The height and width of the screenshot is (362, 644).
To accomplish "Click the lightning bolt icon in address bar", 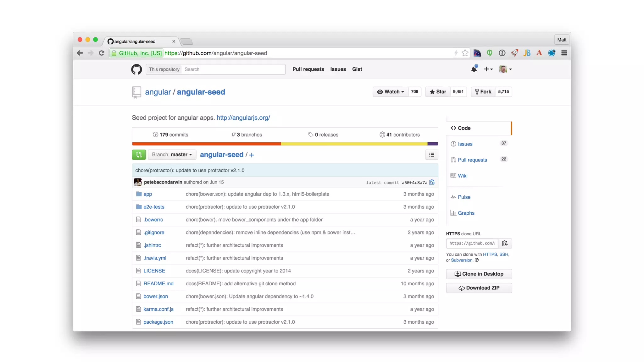I will click(456, 53).
